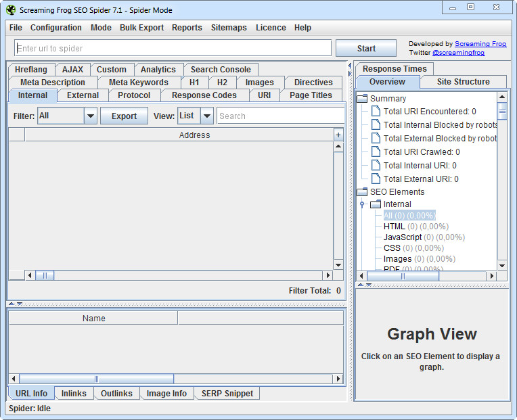
Task: Open the Sitemaps menu
Action: (229, 28)
